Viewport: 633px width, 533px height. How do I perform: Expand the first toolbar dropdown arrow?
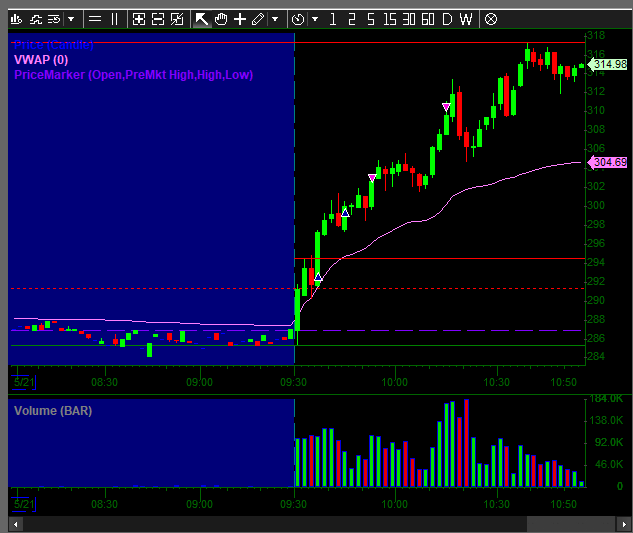71,19
